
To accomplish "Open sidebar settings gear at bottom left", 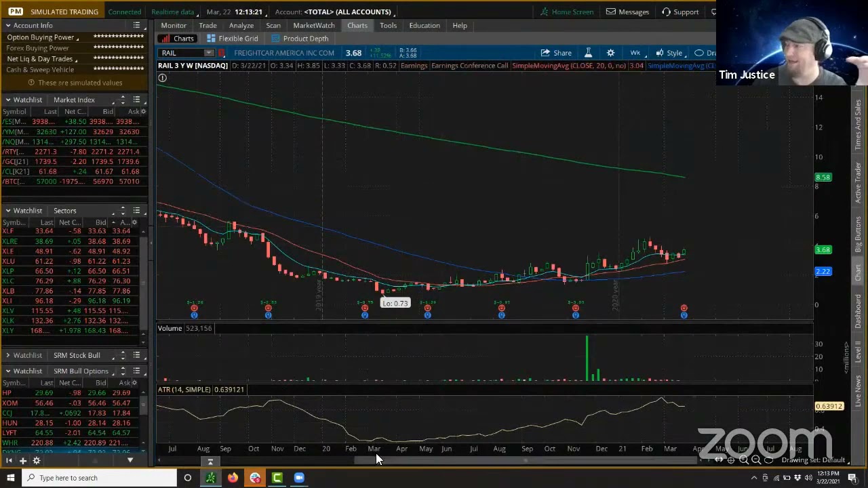I will pyautogui.click(x=37, y=461).
